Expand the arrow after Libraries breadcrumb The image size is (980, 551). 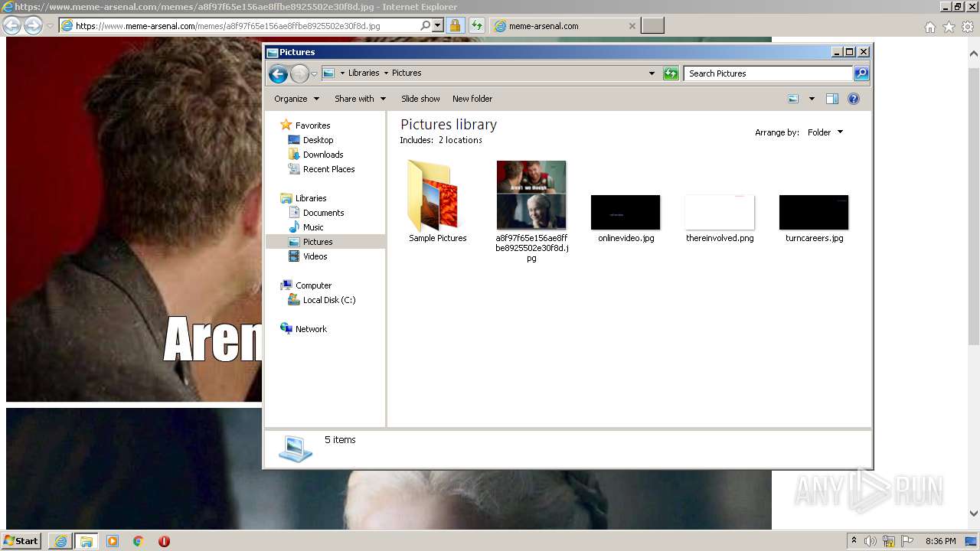coord(386,73)
